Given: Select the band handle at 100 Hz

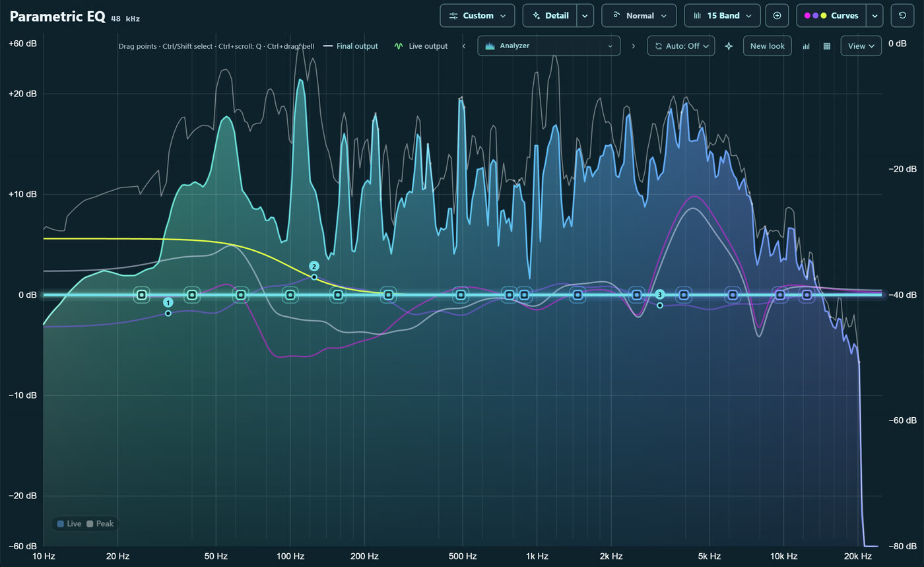Looking at the screenshot, I should pyautogui.click(x=290, y=295).
